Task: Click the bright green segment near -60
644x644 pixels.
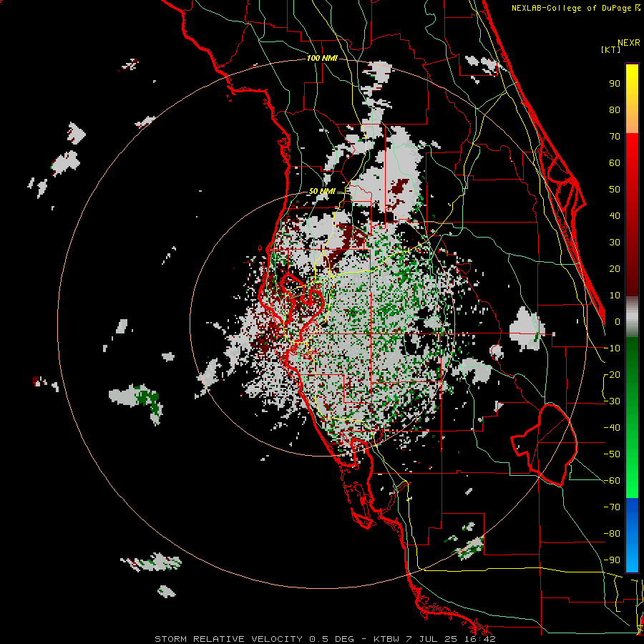Action: (632, 481)
